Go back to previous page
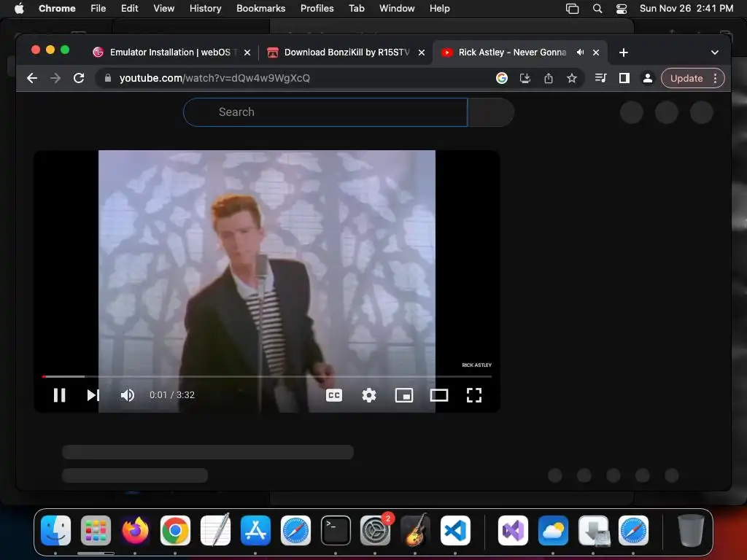The width and height of the screenshot is (747, 560). click(x=32, y=78)
